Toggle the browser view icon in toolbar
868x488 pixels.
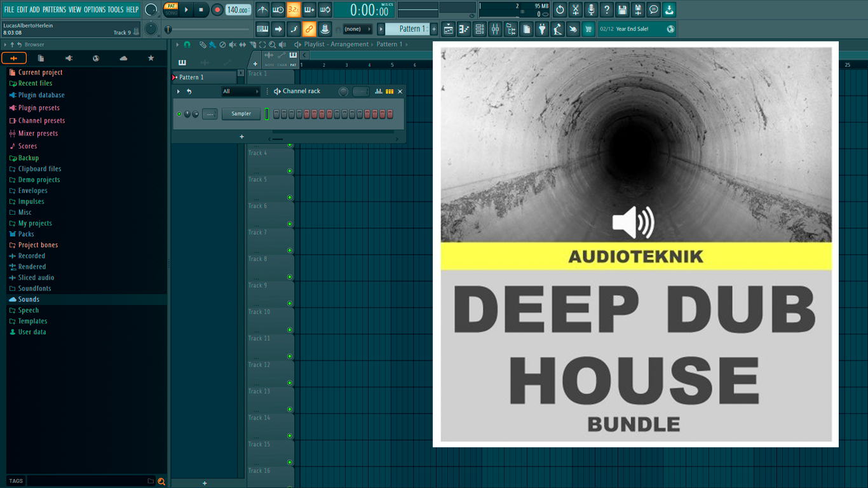pos(511,29)
